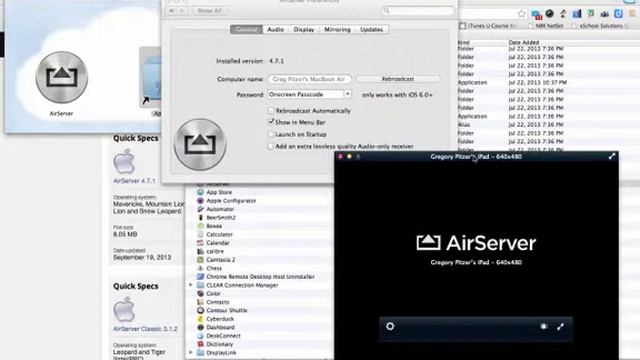Click the Cyberduck icon in the Finder list
The image size is (640, 360).
pos(200,319)
